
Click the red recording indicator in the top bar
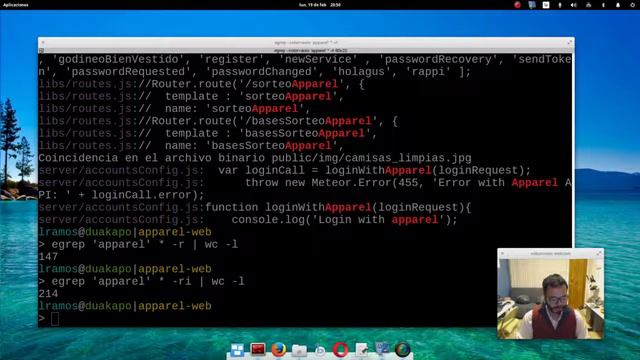(x=517, y=5)
